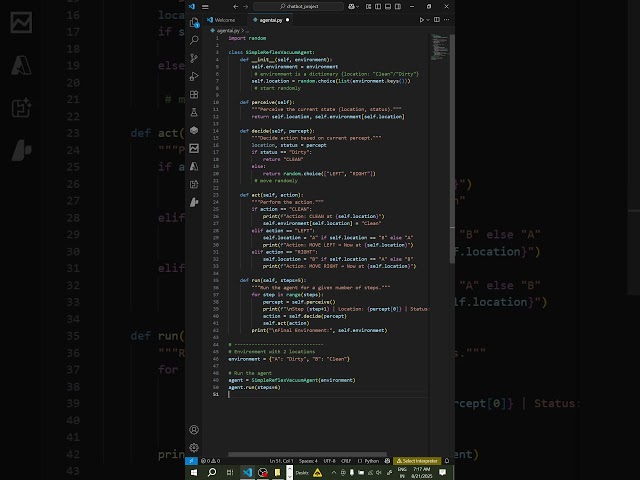Image resolution: width=640 pixels, height=480 pixels.
Task: Open notifications bell in status bar
Action: click(x=447, y=461)
